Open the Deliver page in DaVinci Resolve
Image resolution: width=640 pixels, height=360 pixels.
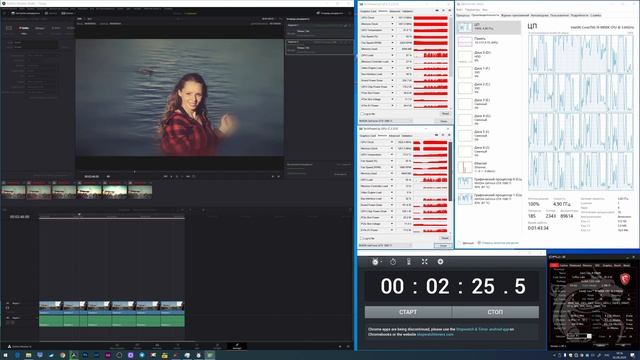237,346
